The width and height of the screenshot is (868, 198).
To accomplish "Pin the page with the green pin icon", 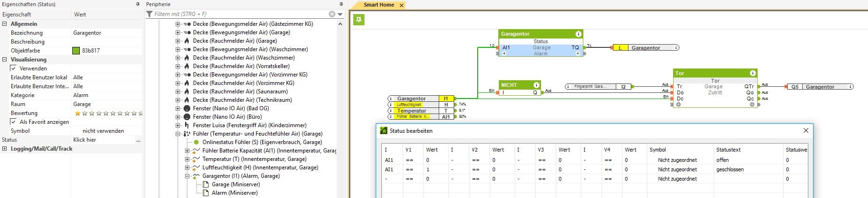I will tap(358, 20).
